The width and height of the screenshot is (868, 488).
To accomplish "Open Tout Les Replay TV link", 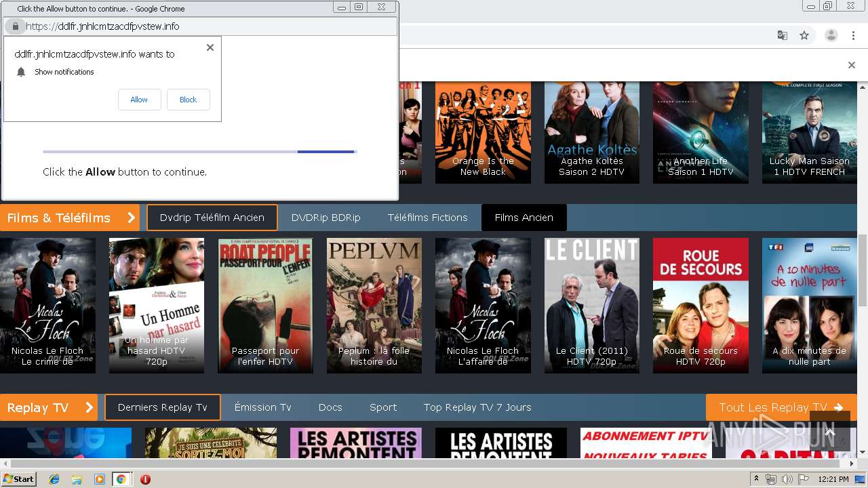I will point(781,407).
